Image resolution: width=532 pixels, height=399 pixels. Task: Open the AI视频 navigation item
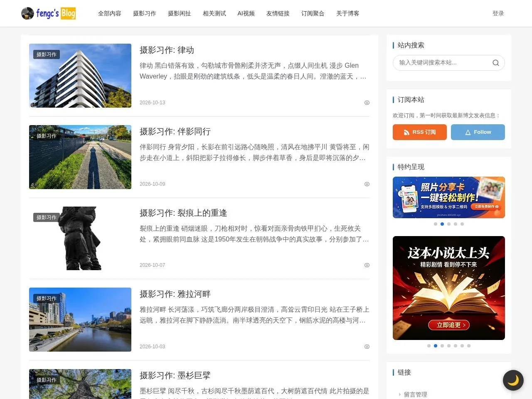[x=246, y=13]
